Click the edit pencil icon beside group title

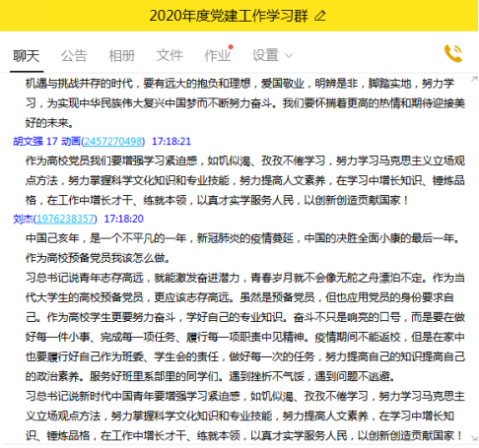tap(320, 16)
